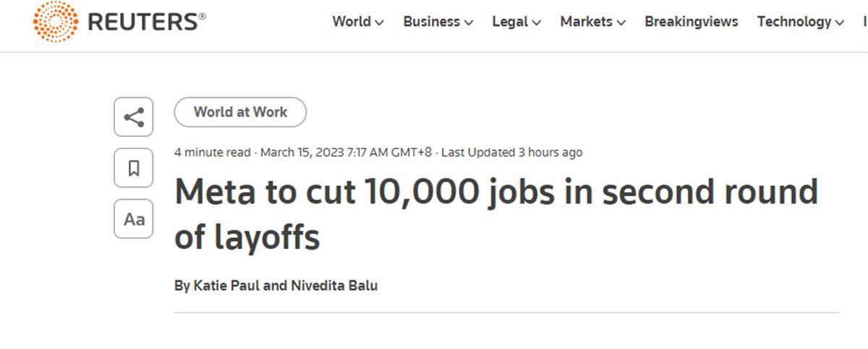
Task: Click the Meta layoffs article headline
Action: (x=496, y=214)
